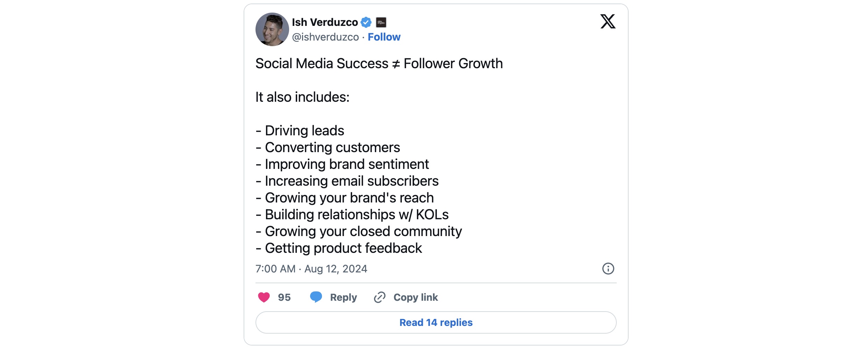Follow Ish Verduzco
The image size is (868, 349).
(384, 37)
